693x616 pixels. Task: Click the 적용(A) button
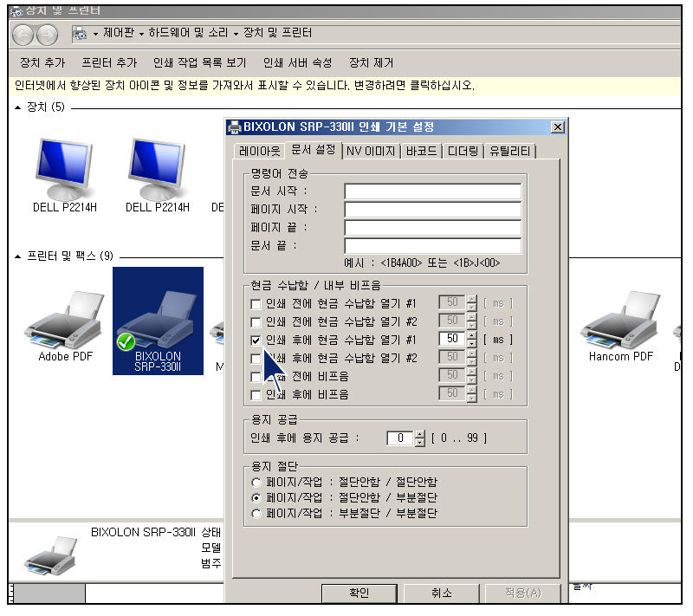523,593
